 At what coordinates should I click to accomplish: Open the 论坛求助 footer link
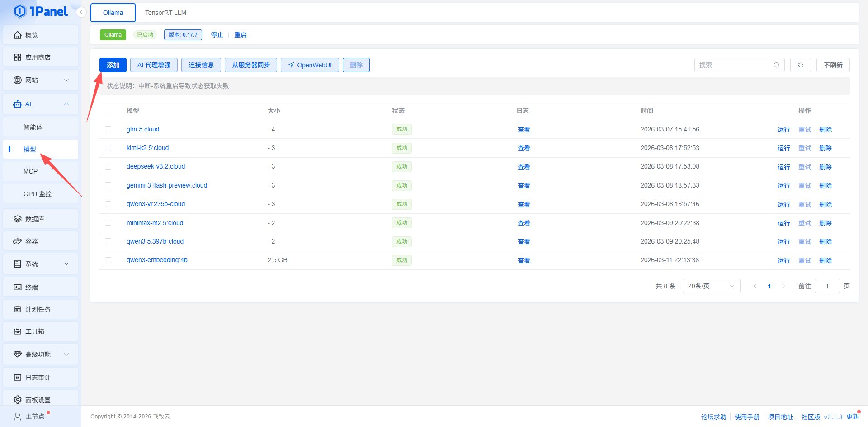point(714,417)
